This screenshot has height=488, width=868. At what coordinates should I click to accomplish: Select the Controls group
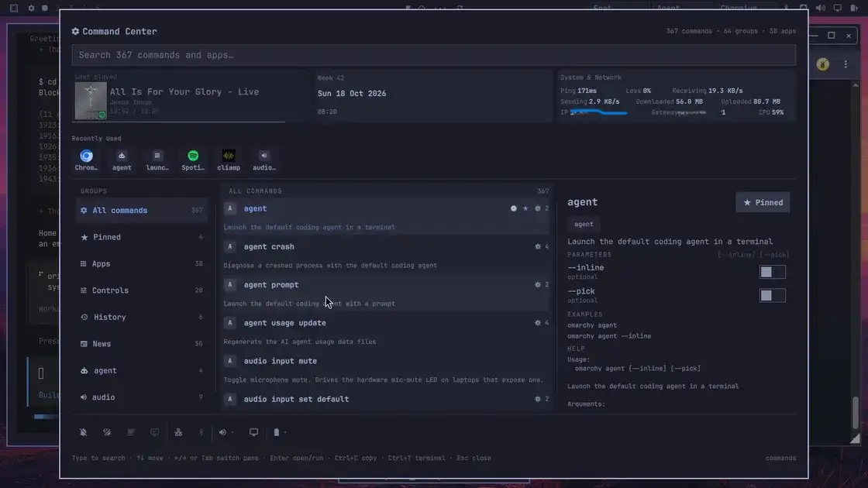[142, 290]
